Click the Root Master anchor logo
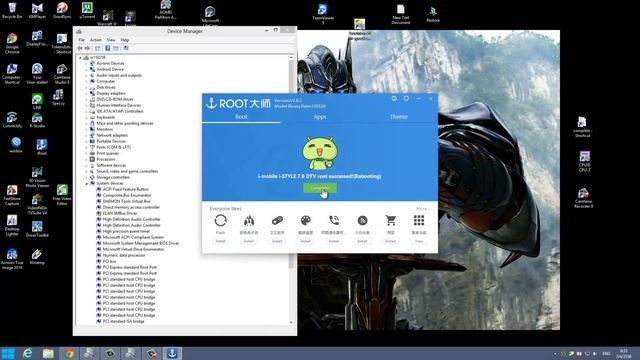The height and width of the screenshot is (360, 640). pos(211,103)
